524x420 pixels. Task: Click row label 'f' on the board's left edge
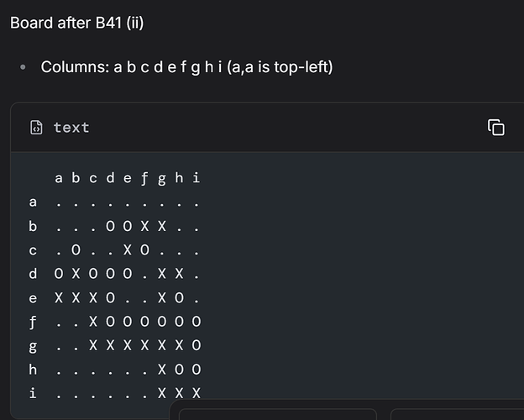coord(34,322)
